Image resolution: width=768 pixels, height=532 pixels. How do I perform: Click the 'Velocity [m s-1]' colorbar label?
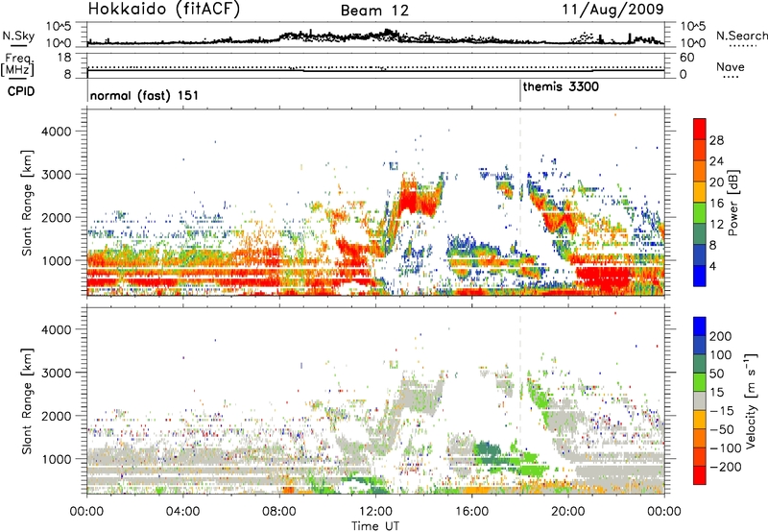point(751,400)
